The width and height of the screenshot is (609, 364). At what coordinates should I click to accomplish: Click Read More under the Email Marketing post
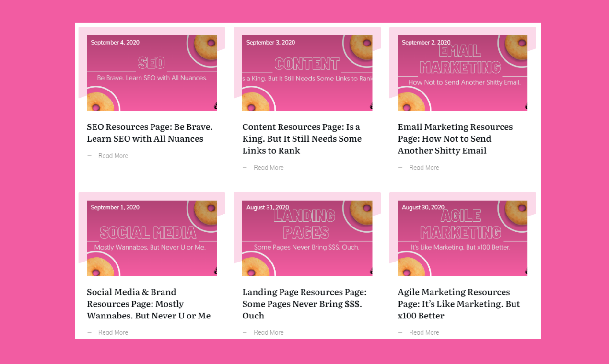[x=424, y=167]
